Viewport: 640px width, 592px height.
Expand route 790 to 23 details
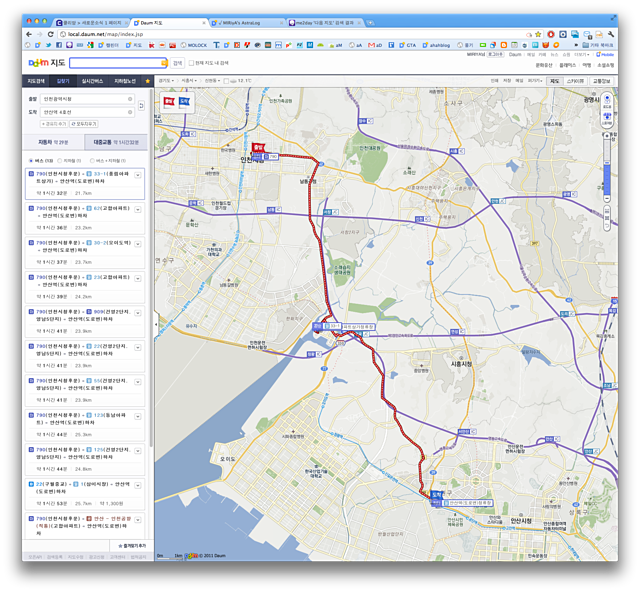click(x=138, y=278)
